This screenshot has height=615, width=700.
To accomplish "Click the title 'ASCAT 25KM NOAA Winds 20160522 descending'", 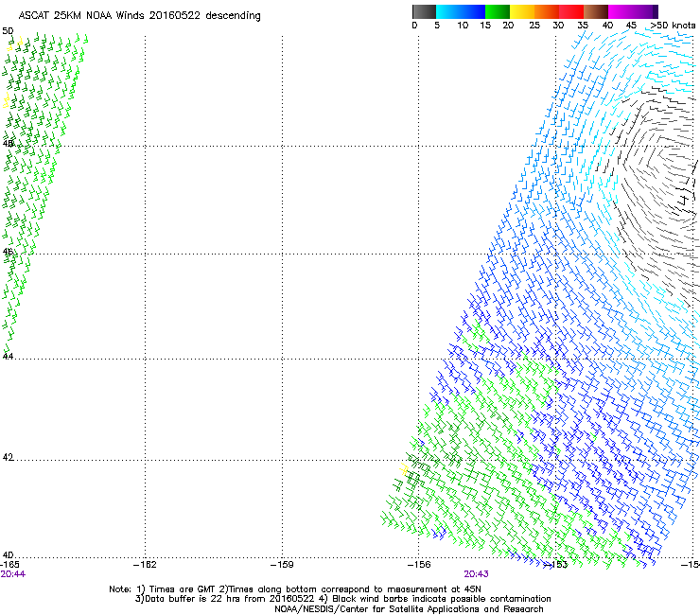I will tap(139, 16).
